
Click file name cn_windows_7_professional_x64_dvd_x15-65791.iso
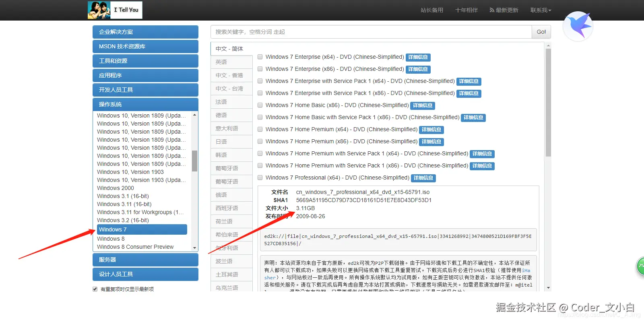(363, 192)
